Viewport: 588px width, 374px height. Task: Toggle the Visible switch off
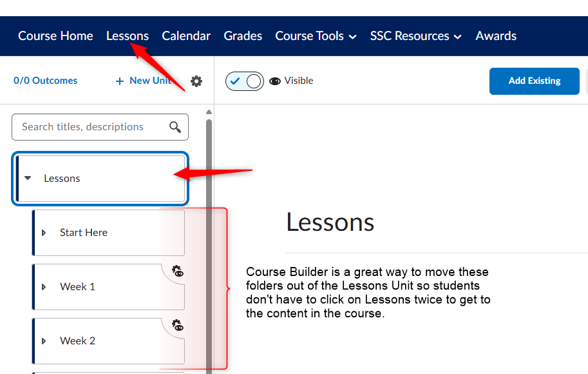(x=245, y=81)
